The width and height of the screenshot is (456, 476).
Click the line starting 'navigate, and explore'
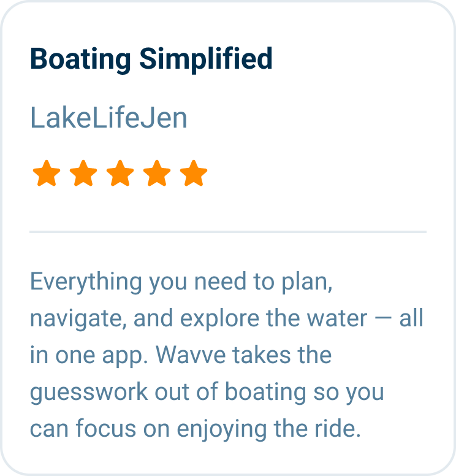[x=227, y=320]
